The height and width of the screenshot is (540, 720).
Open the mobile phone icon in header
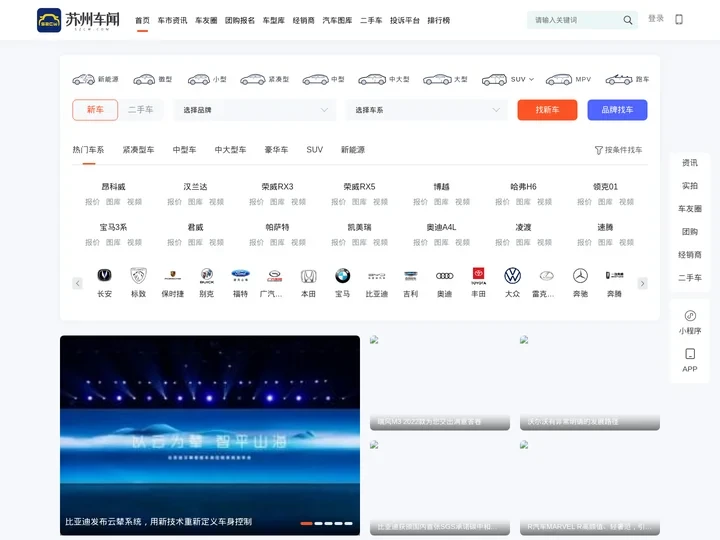coord(679,19)
